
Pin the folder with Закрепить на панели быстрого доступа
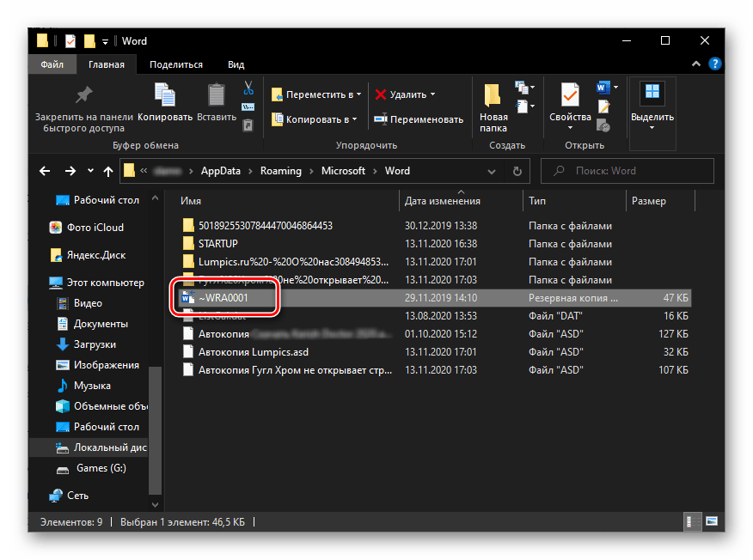coord(83,107)
